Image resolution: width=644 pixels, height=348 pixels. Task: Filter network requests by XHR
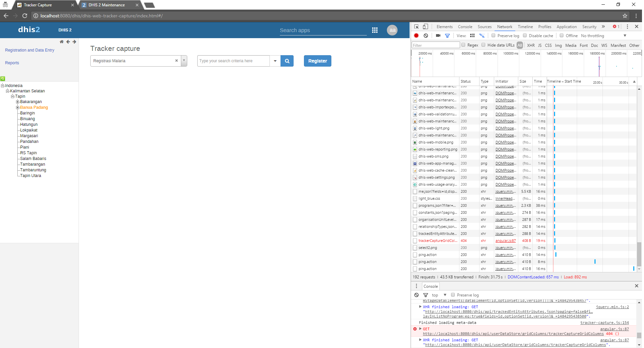coord(531,45)
